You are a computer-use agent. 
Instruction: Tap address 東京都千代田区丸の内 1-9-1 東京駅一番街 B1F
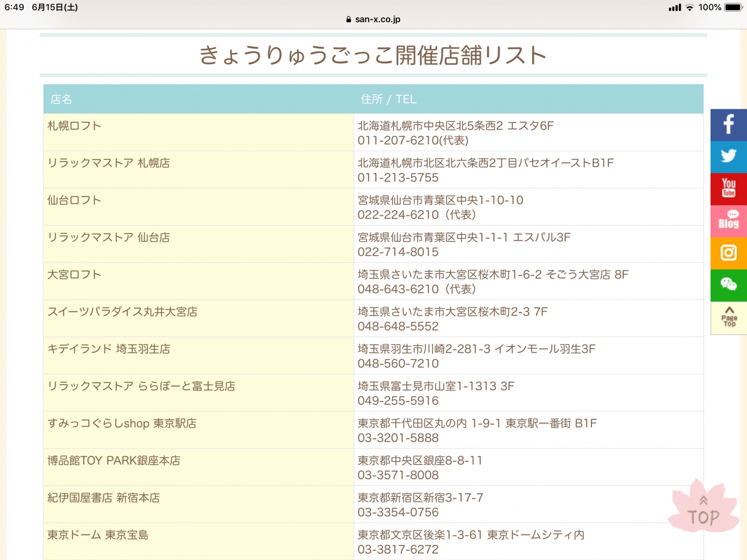point(477,423)
